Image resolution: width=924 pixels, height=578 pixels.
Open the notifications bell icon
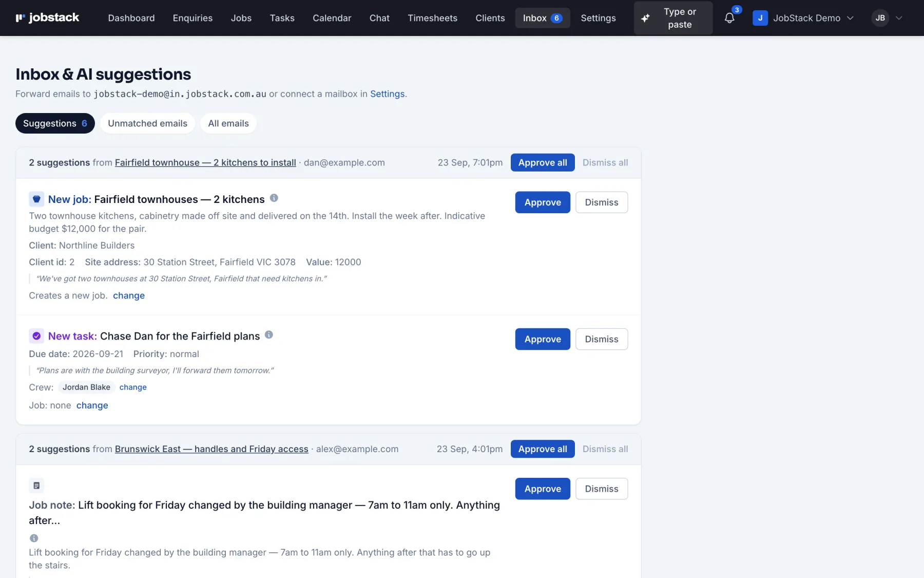(729, 18)
